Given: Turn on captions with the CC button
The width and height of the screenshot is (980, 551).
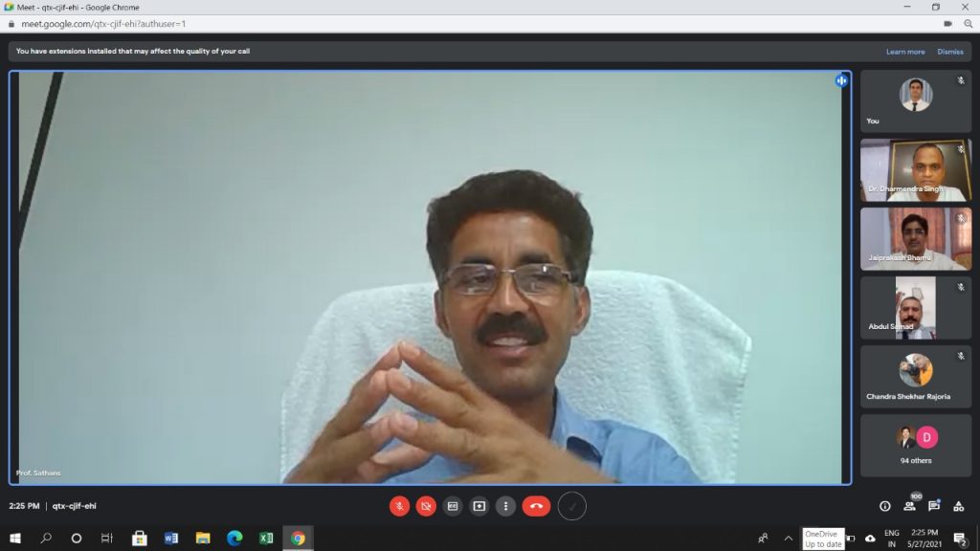Looking at the screenshot, I should tap(453, 506).
